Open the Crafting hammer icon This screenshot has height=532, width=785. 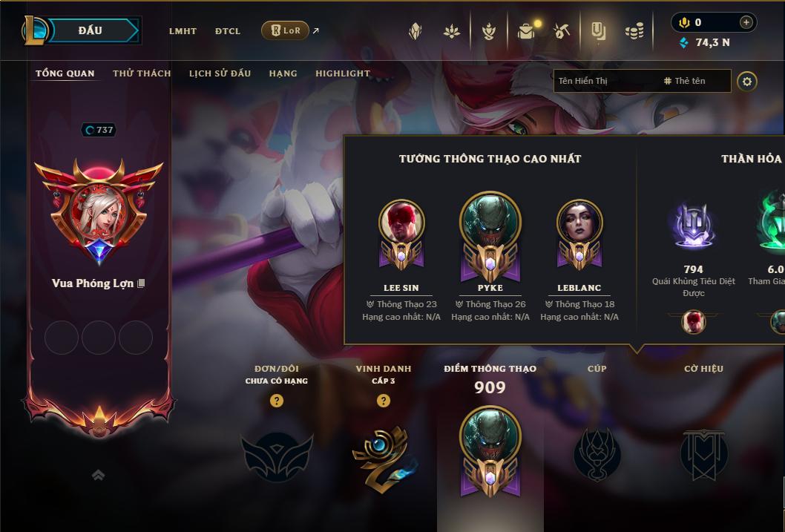click(562, 31)
